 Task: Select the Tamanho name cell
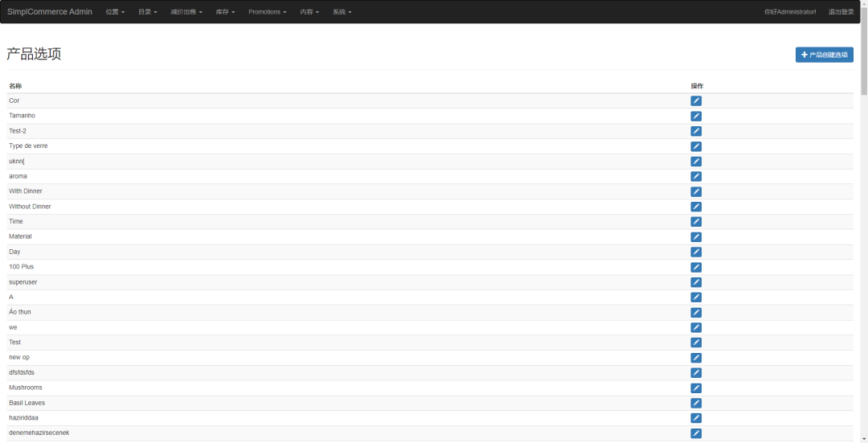(x=347, y=116)
